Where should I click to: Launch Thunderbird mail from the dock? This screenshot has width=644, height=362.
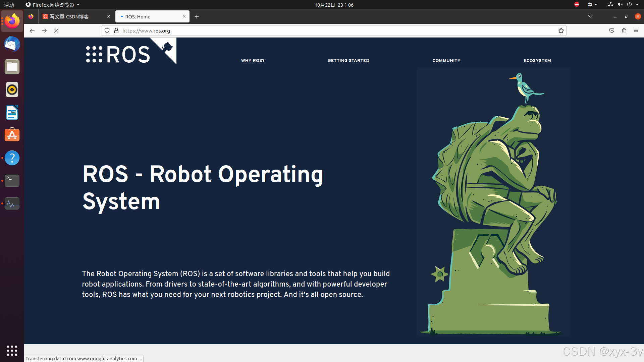(12, 44)
